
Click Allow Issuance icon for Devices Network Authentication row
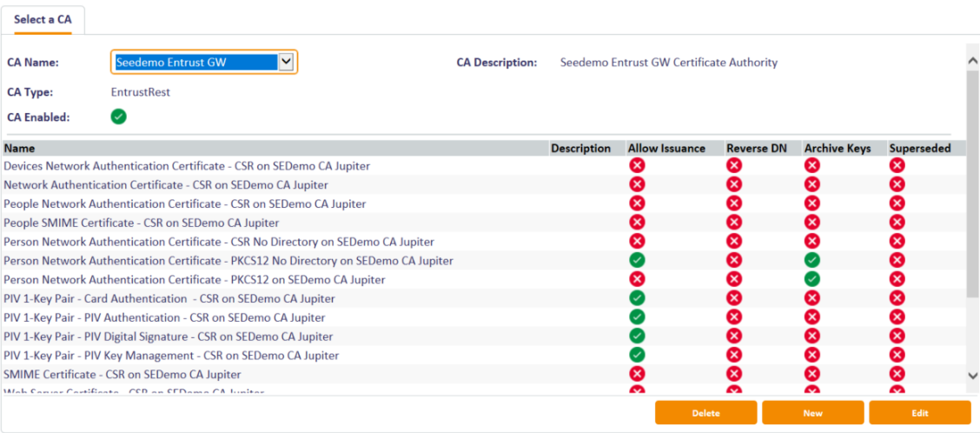click(x=637, y=165)
